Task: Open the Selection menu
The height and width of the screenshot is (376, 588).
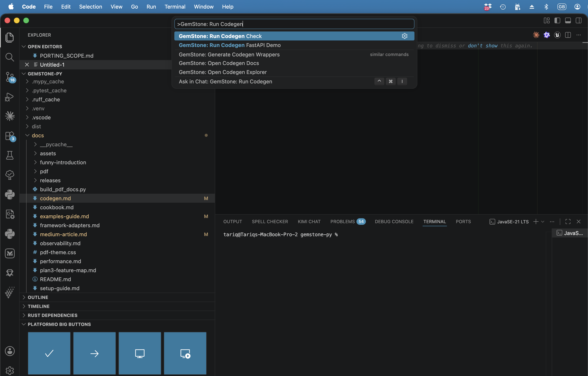Action: pyautogui.click(x=90, y=7)
